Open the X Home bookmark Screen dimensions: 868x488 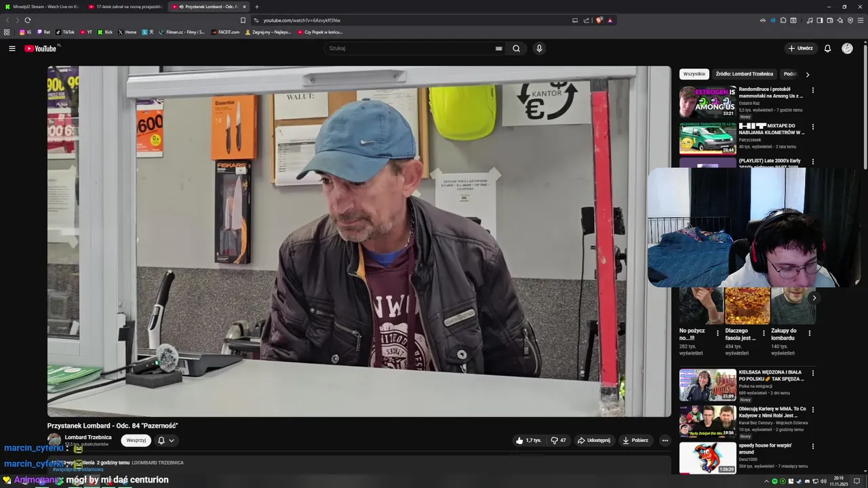pyautogui.click(x=127, y=32)
